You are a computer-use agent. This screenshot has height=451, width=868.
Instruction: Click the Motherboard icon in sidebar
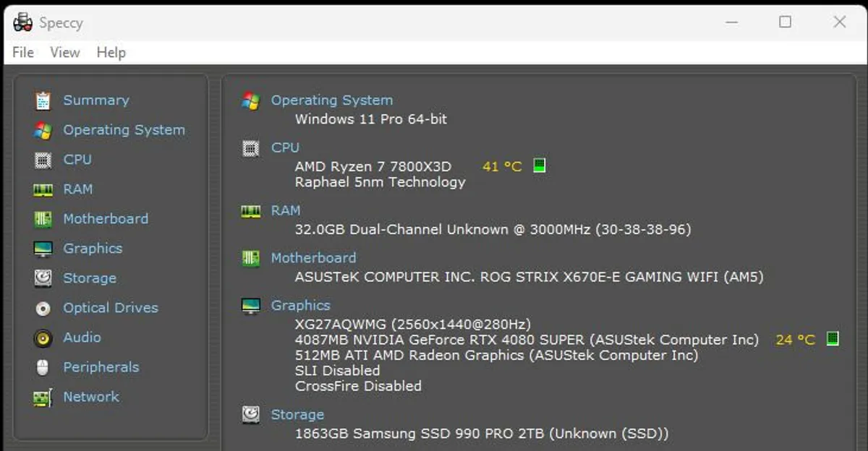click(43, 219)
